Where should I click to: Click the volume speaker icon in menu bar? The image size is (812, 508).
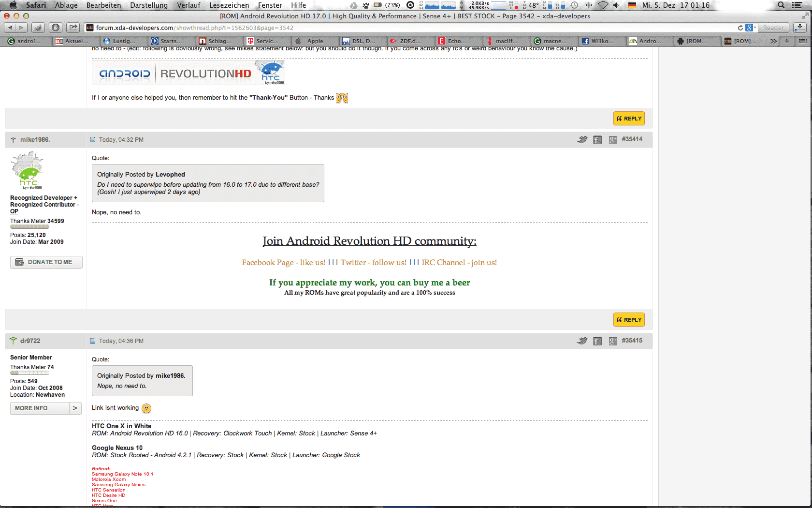coord(616,5)
